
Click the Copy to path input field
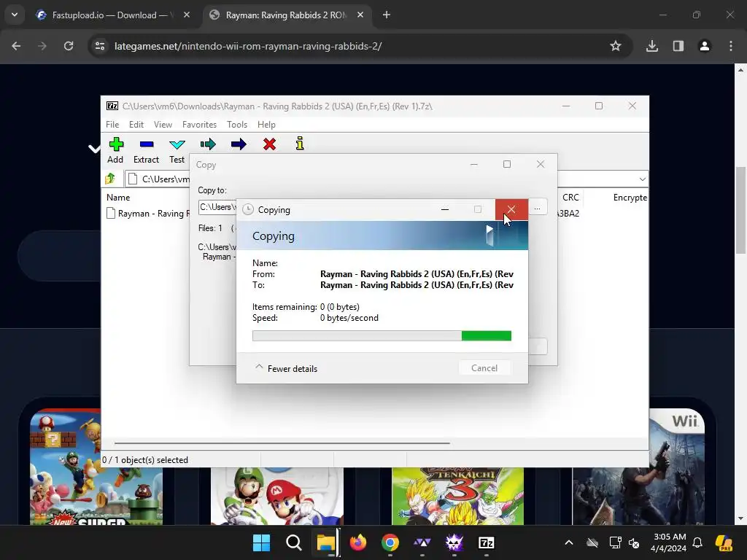[218, 207]
